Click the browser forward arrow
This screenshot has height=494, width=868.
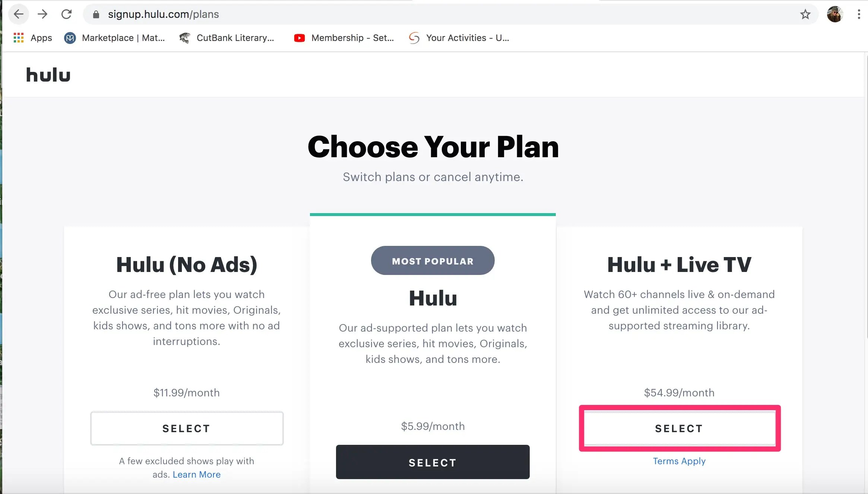click(42, 14)
